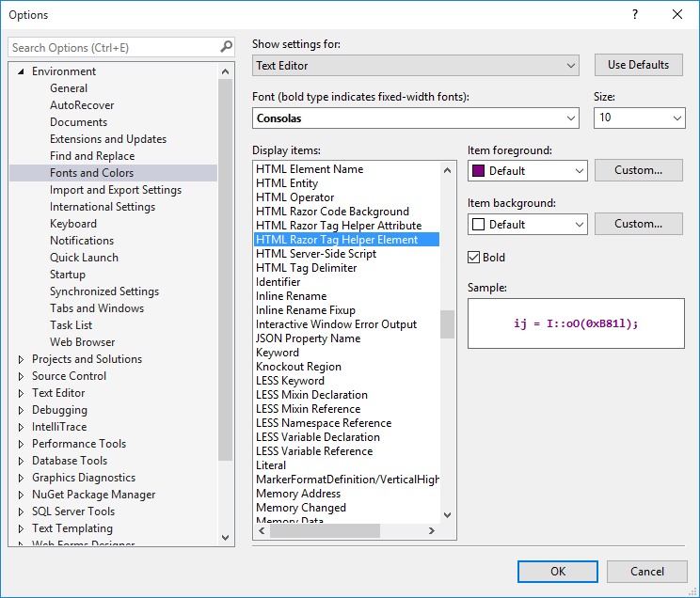
Task: Click horizontal scroll right arrow in Display items
Action: [431, 530]
